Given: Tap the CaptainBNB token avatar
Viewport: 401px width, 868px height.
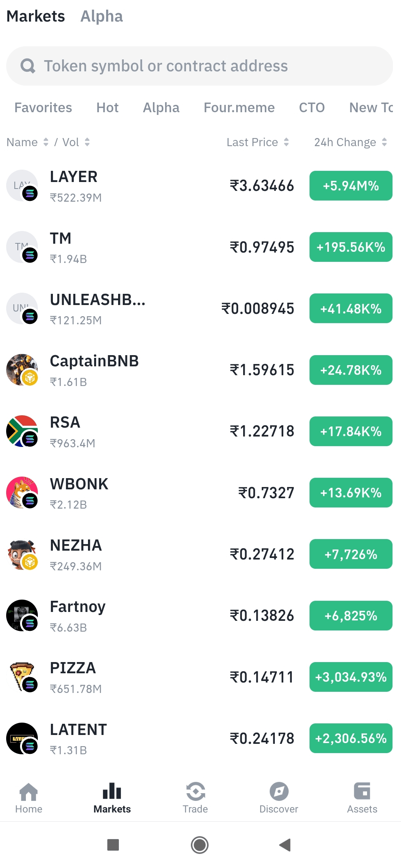Looking at the screenshot, I should [22, 370].
